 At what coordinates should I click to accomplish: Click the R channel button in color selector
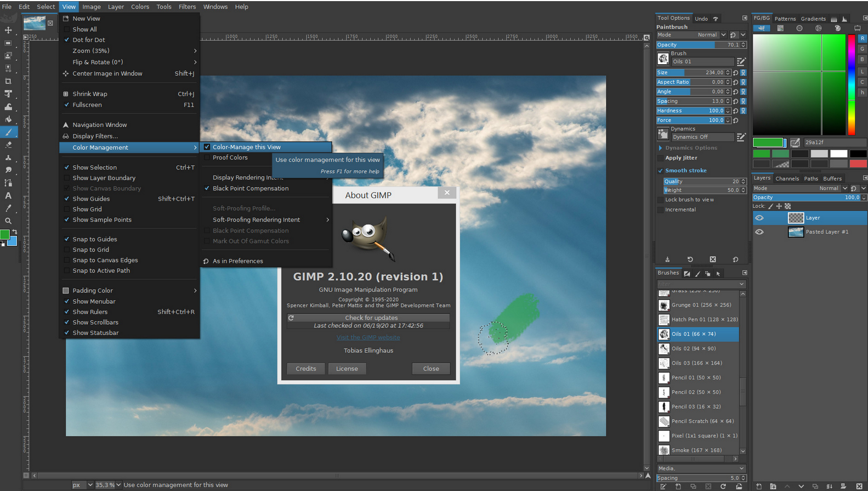pyautogui.click(x=862, y=38)
